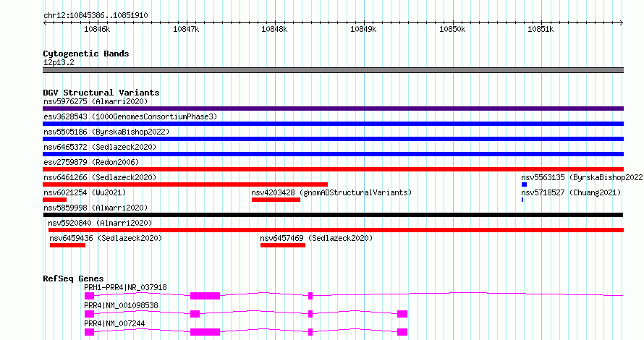
Task: Click the gray 12p13.2 cytogenetic band
Action: click(333, 70)
